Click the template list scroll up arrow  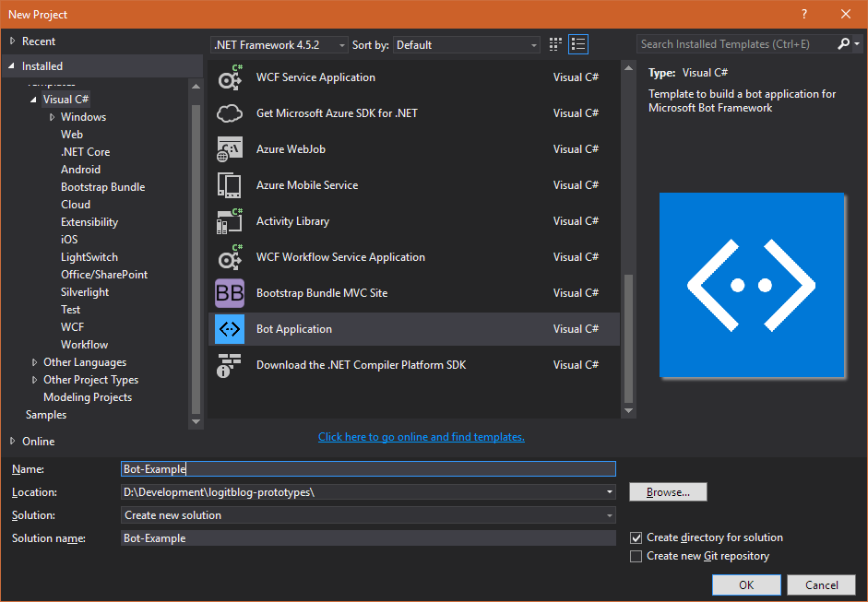click(x=628, y=68)
